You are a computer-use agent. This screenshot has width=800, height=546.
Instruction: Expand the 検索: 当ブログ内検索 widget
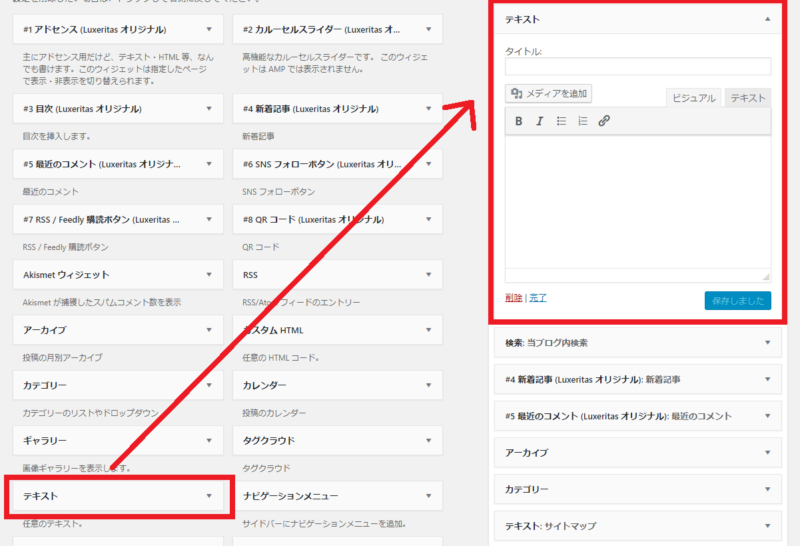[767, 343]
